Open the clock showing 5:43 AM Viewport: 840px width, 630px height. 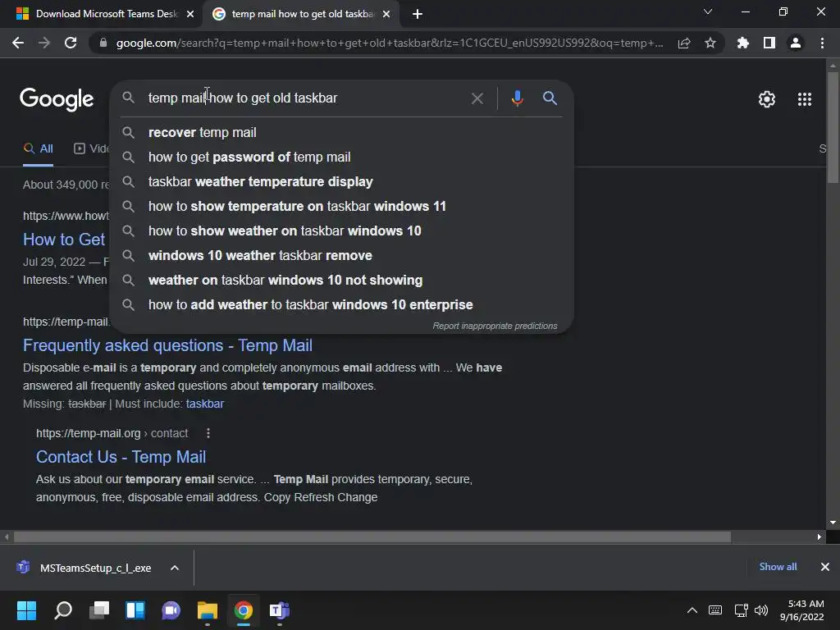tap(801, 610)
